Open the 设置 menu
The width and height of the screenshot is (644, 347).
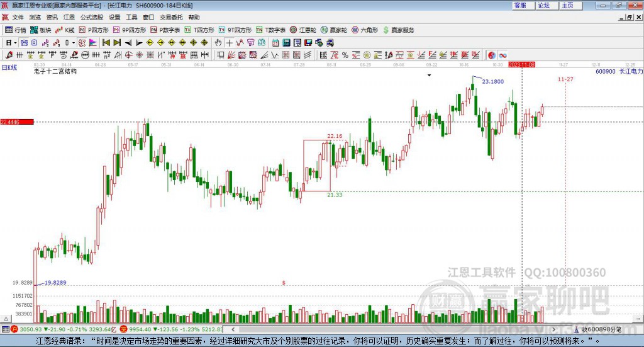point(114,17)
